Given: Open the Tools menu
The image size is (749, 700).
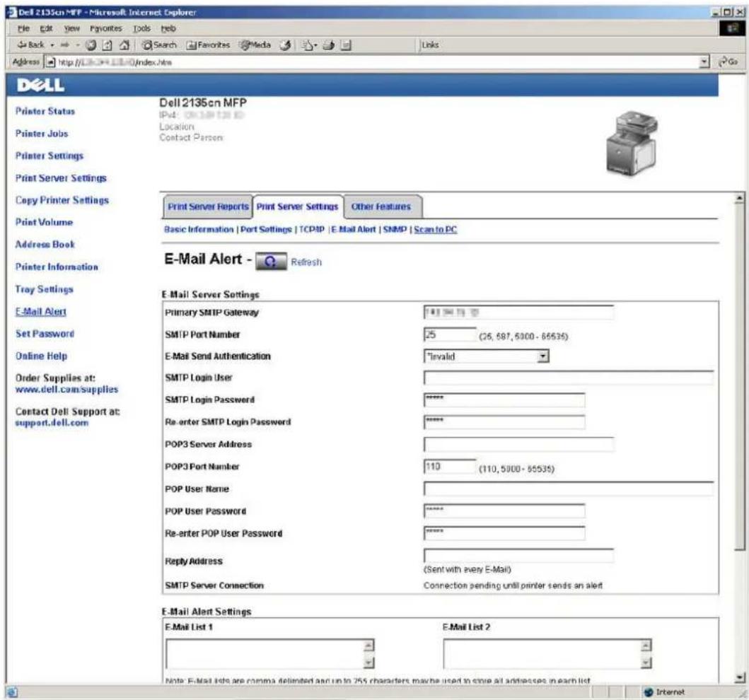Looking at the screenshot, I should coord(141,29).
